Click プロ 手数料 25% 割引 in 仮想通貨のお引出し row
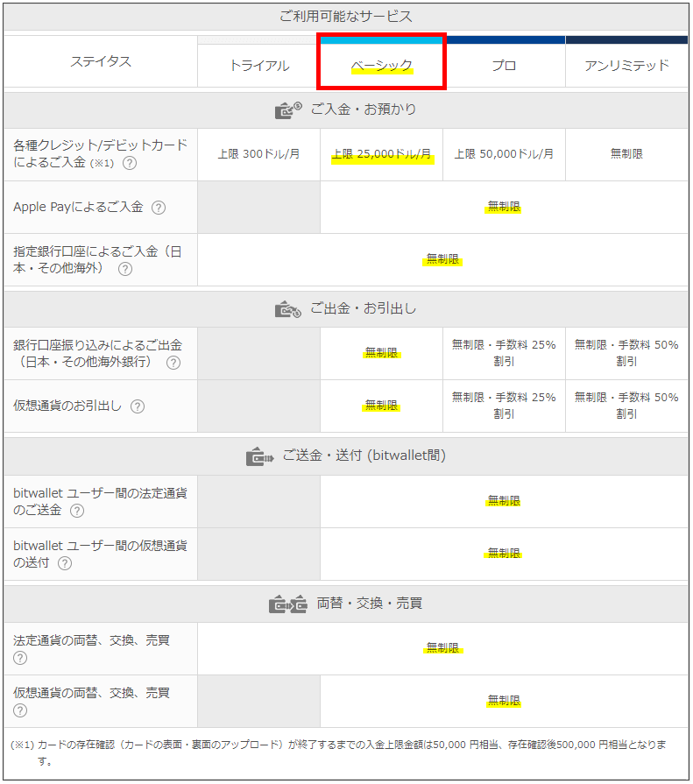 [x=504, y=406]
